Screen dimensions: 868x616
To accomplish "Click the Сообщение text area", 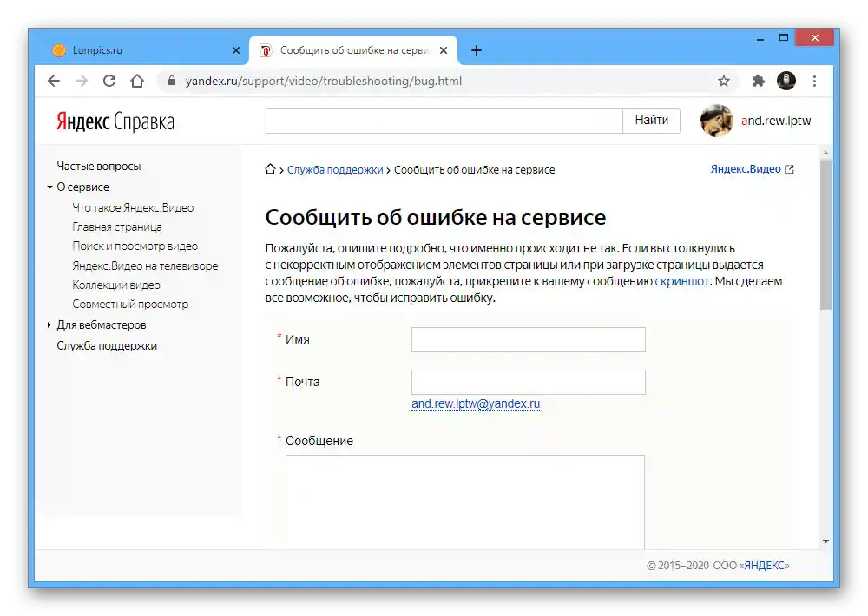I will [465, 502].
